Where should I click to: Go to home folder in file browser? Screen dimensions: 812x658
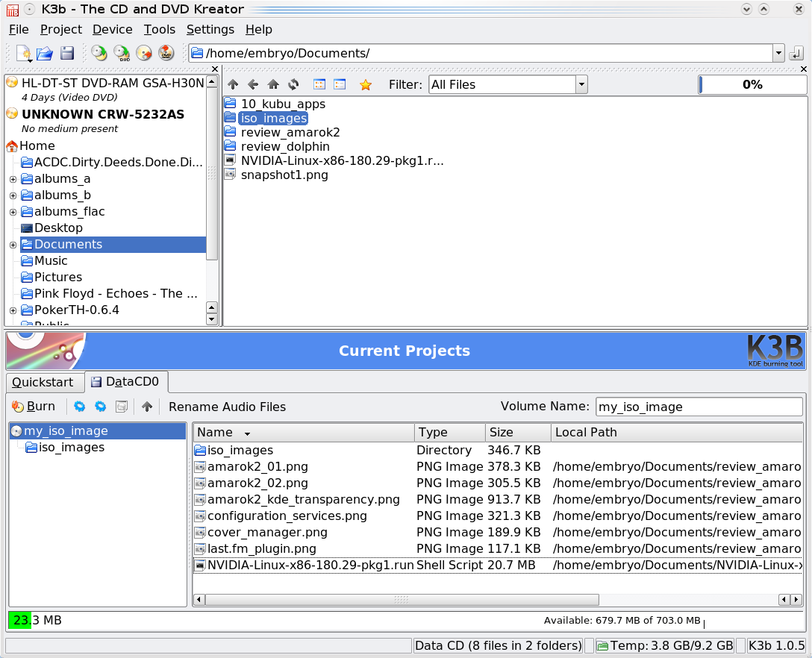pos(273,84)
